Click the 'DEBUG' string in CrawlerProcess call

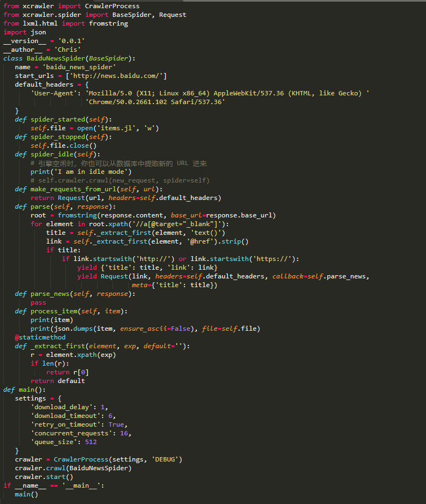pos(165,459)
